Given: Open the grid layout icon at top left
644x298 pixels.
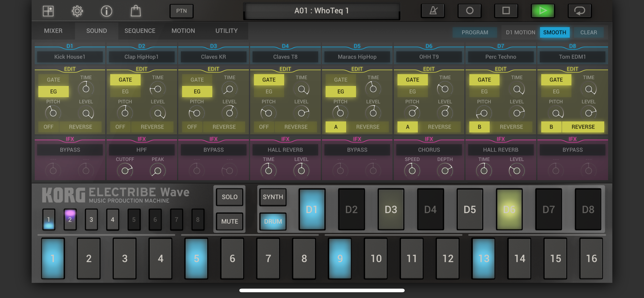Looking at the screenshot, I should click(x=48, y=11).
